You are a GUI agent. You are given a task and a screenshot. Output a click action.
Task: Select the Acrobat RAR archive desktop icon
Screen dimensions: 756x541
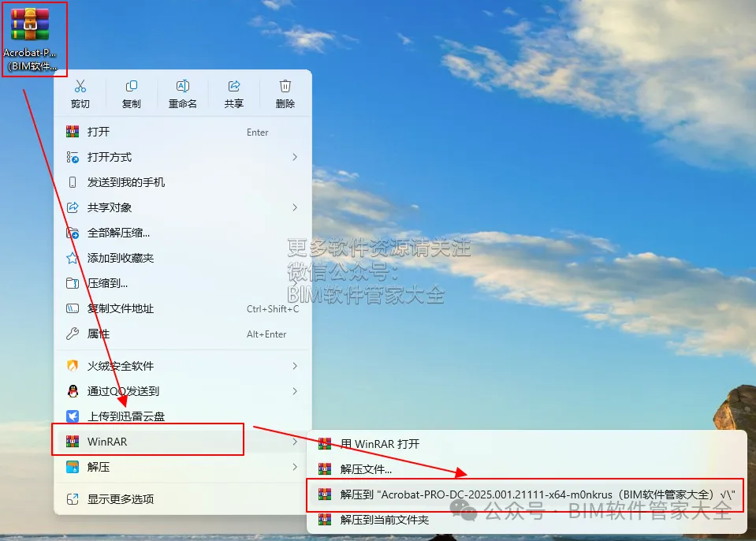30,39
